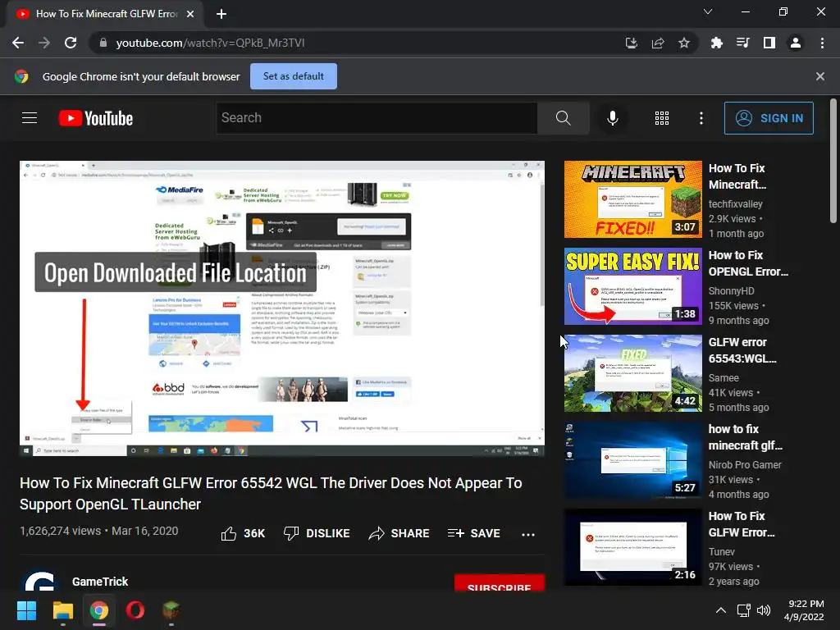Click the main video player
840x630 pixels.
coord(282,308)
